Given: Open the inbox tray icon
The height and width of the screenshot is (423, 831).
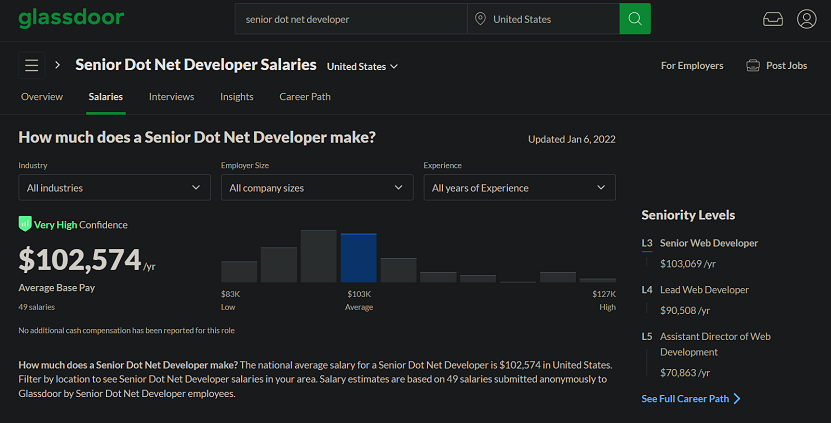Looking at the screenshot, I should [x=773, y=20].
